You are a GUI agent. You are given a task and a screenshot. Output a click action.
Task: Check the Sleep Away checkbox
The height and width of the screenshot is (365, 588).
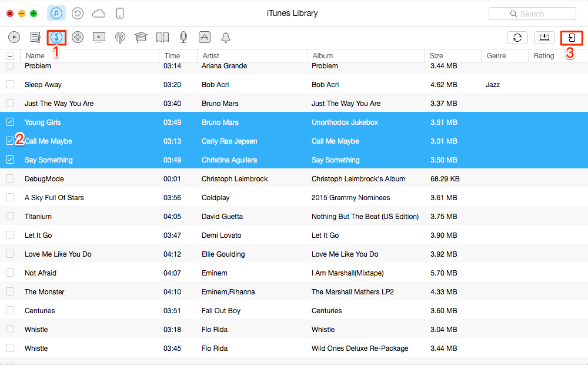(x=10, y=84)
